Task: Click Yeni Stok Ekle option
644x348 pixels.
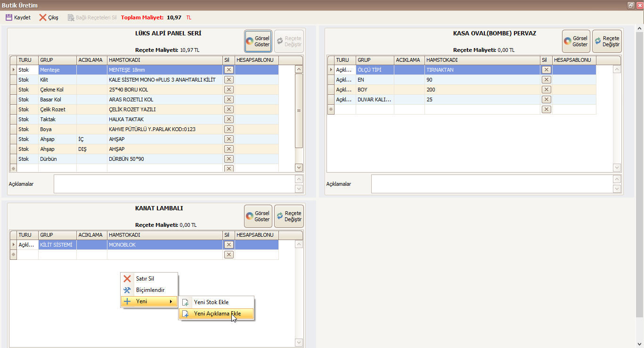Action: pos(211,302)
